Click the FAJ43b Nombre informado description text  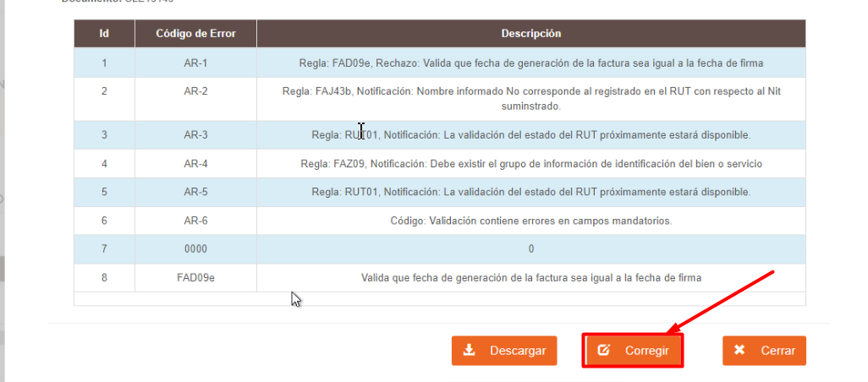click(531, 98)
